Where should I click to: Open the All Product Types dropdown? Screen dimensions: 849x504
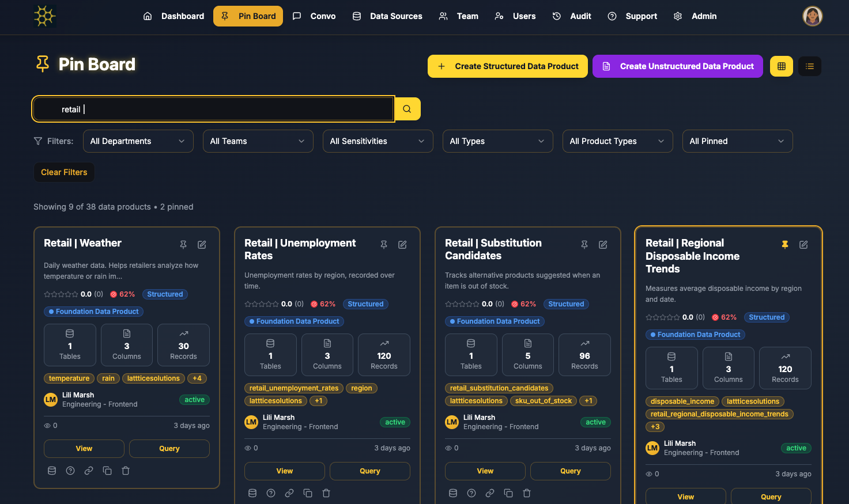tap(618, 141)
